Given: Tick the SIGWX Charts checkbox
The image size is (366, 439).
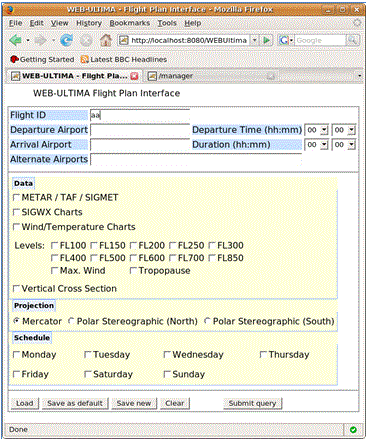Looking at the screenshot, I should (x=16, y=212).
